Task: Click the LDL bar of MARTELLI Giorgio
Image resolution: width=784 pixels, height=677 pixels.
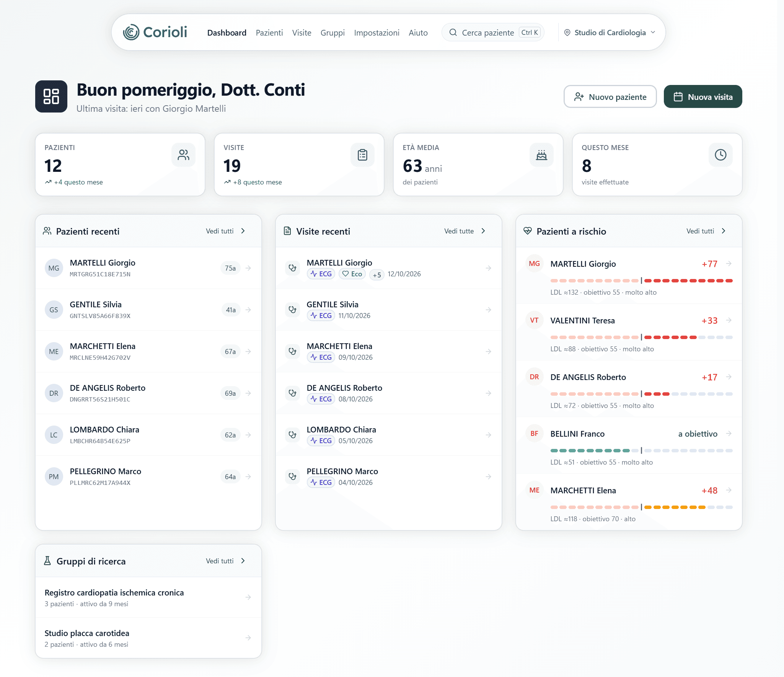Action: [x=641, y=281]
